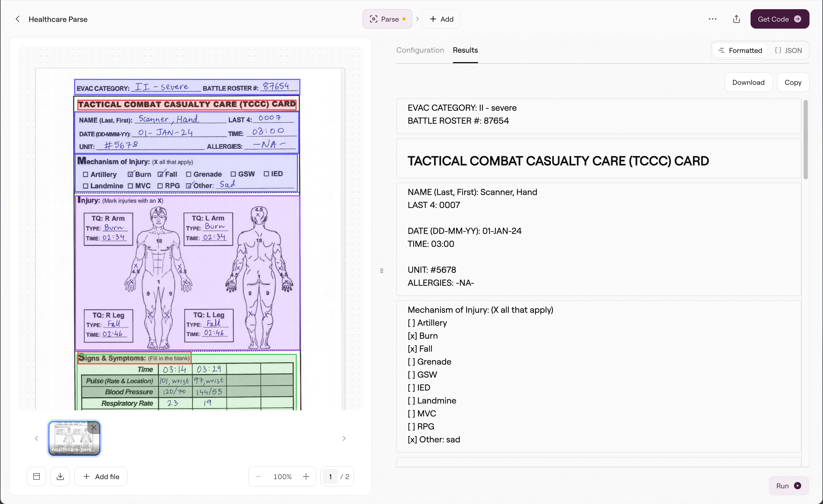823x504 pixels.
Task: Click the Get Code button
Action: [779, 19]
